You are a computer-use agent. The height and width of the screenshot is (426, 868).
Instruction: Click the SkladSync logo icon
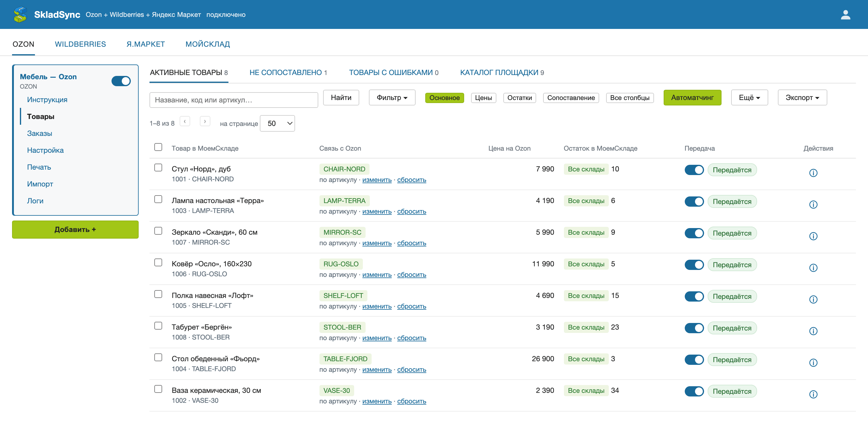point(20,14)
